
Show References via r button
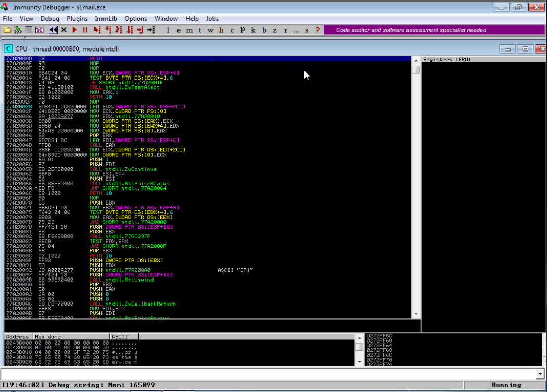(x=285, y=30)
